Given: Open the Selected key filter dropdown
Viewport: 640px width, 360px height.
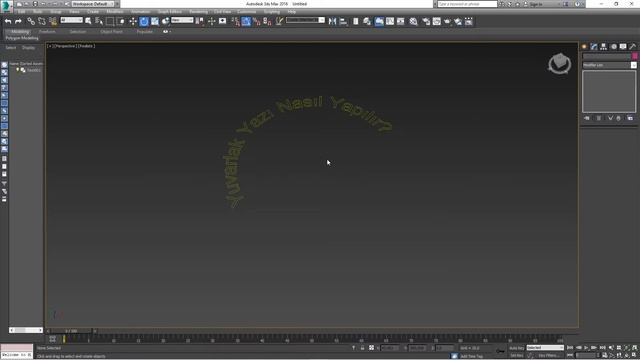Looking at the screenshot, I should click(545, 348).
